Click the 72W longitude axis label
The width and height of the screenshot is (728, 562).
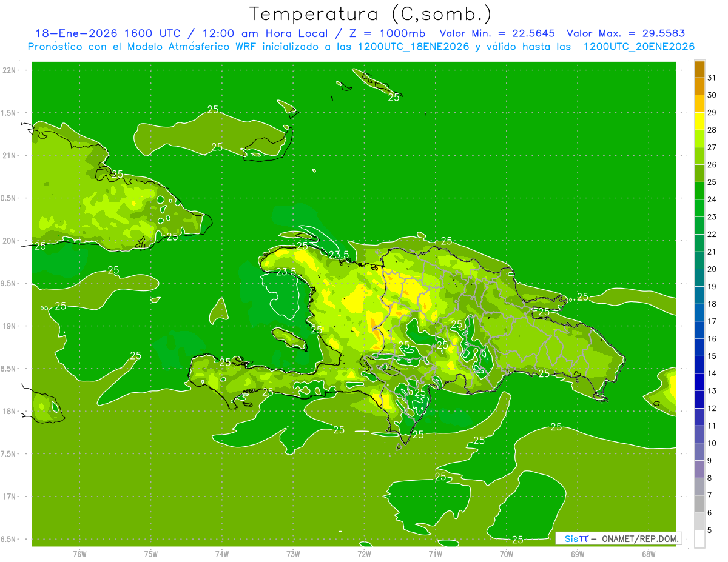[364, 553]
